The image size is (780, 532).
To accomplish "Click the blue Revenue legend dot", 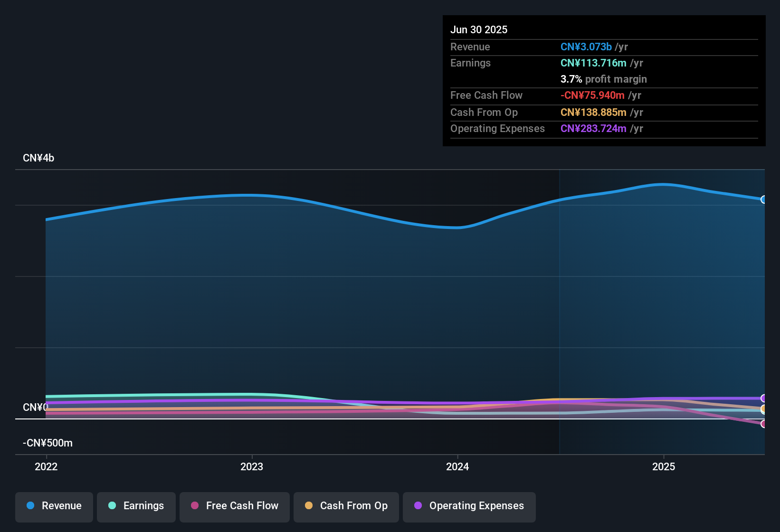I will point(30,506).
